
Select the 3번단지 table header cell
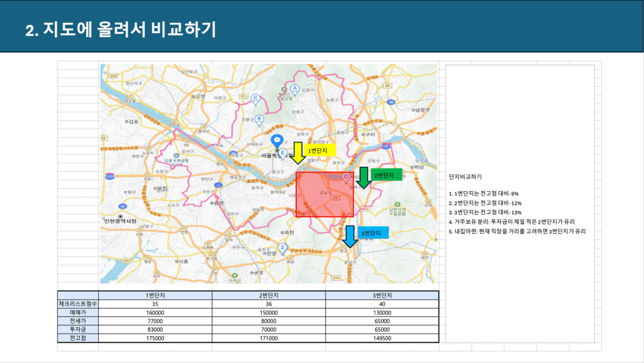point(382,295)
